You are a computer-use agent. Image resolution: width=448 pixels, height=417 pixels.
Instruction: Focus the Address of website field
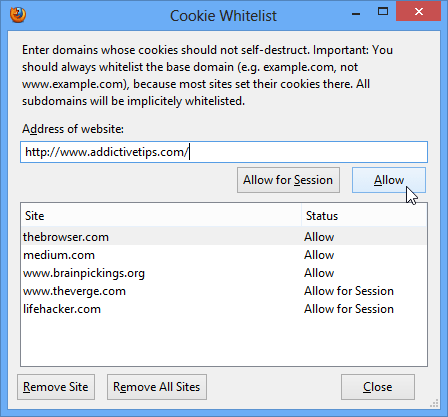pos(224,152)
